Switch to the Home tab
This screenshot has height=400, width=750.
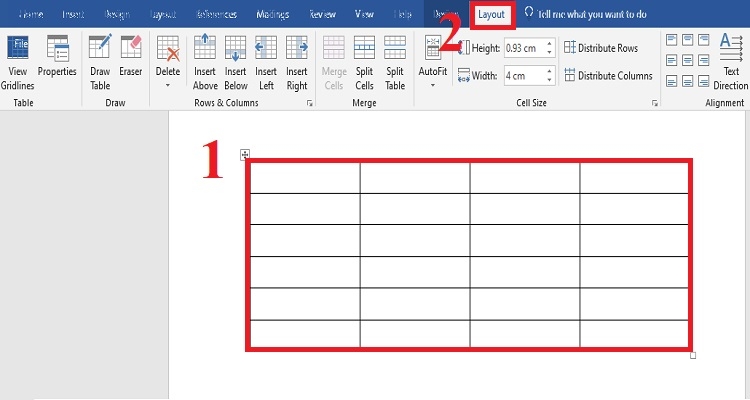point(31,14)
